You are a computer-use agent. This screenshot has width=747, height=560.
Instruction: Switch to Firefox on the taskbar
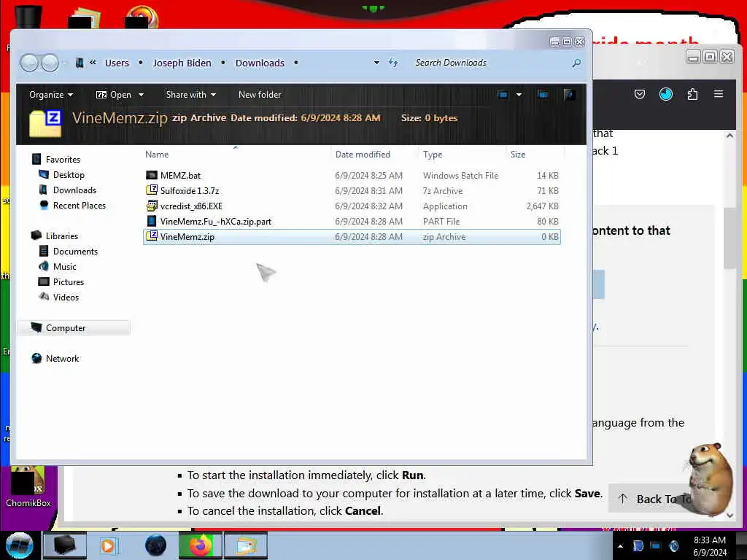201,545
